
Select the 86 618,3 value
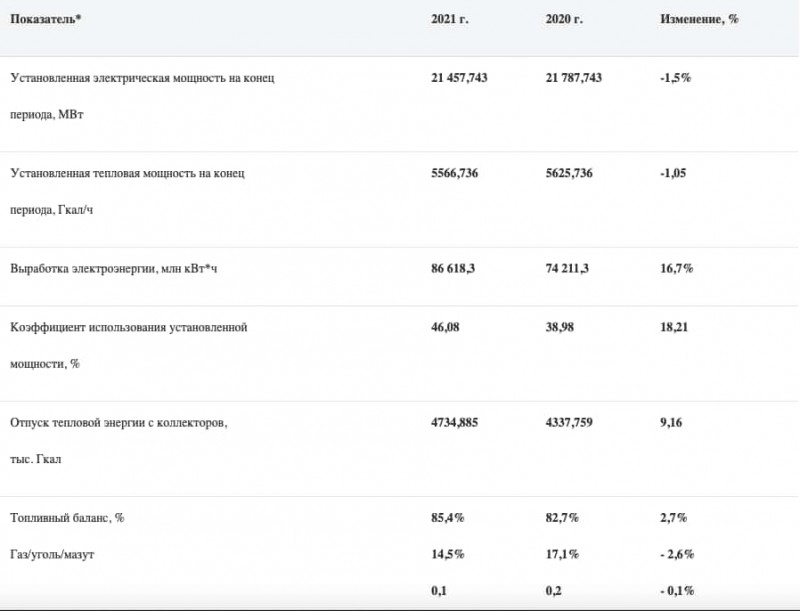452,269
